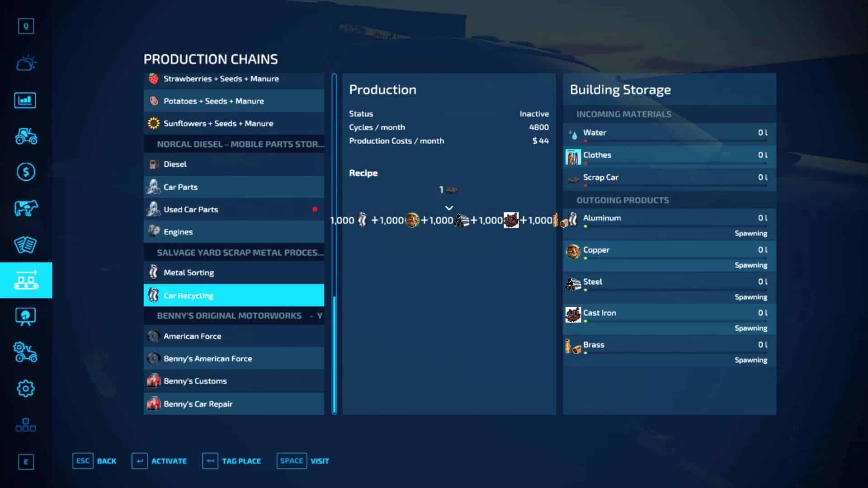Open the finances dollar sidebar icon

26,172
